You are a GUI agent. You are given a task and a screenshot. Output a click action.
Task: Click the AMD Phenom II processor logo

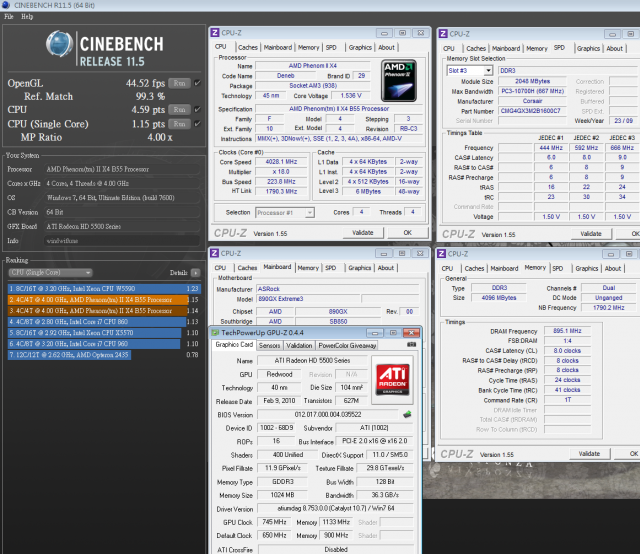click(399, 81)
